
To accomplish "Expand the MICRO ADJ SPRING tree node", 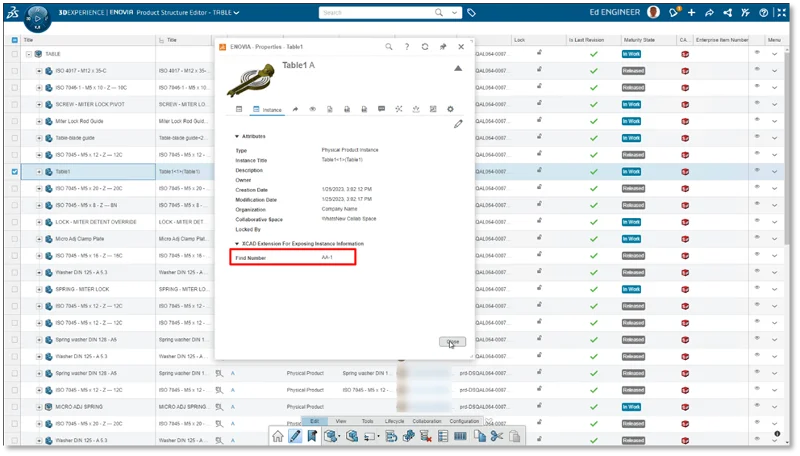I will pyautogui.click(x=39, y=407).
